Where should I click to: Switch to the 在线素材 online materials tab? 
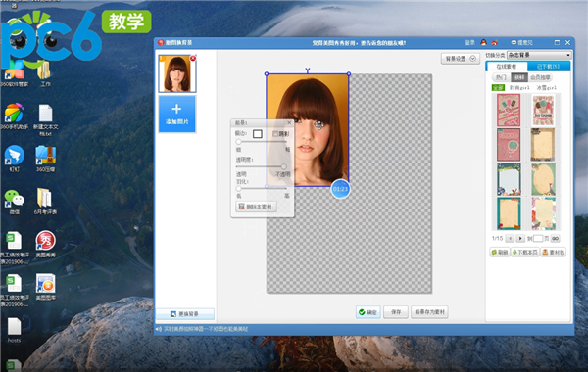(507, 67)
